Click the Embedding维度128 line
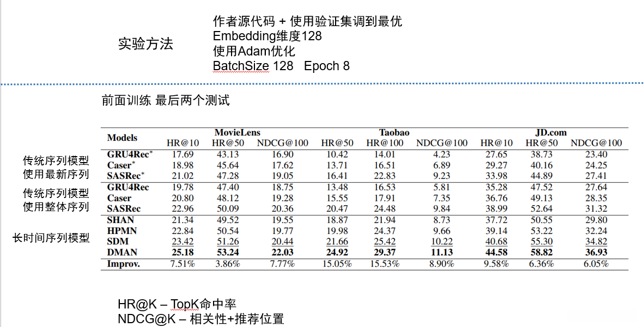Viewport: 644px width, 327px height. pyautogui.click(x=268, y=36)
